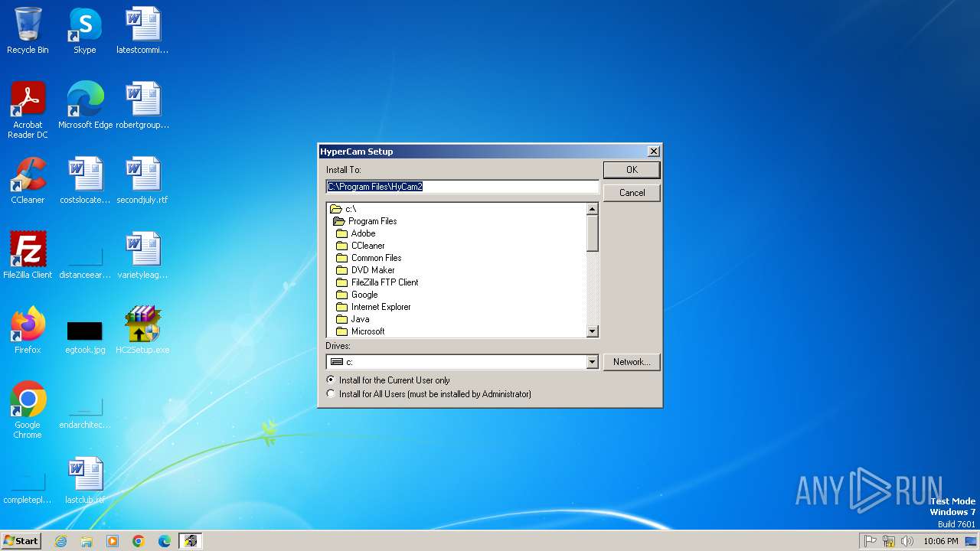Select Install for All Users option
This screenshot has height=551, width=980.
pyautogui.click(x=429, y=394)
